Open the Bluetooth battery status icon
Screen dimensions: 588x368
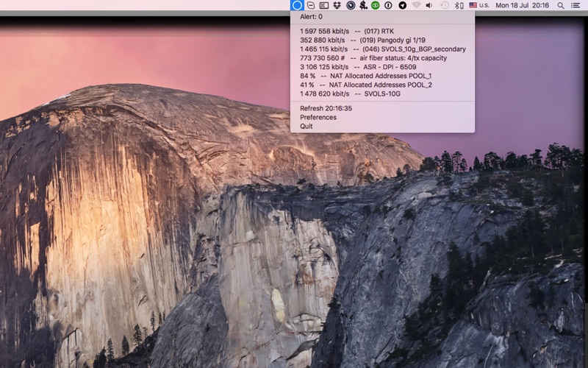(x=459, y=5)
